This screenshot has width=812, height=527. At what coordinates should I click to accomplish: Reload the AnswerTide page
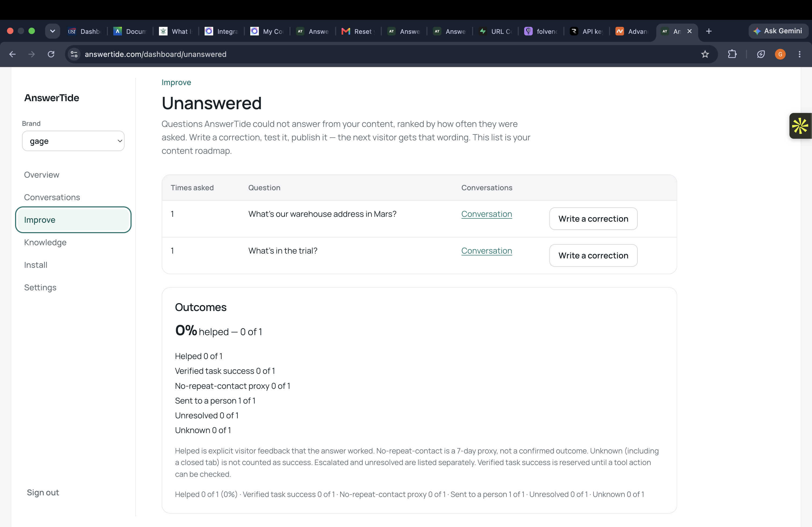[x=51, y=54]
